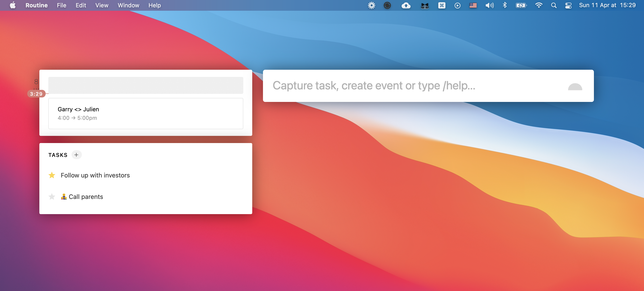Open the Control Center icon
644x291 pixels.
coord(568,5)
